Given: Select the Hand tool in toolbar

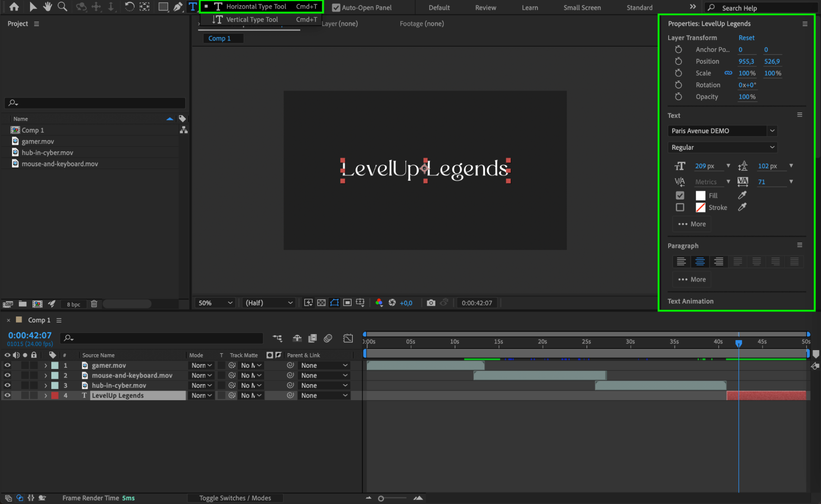Looking at the screenshot, I should click(48, 7).
